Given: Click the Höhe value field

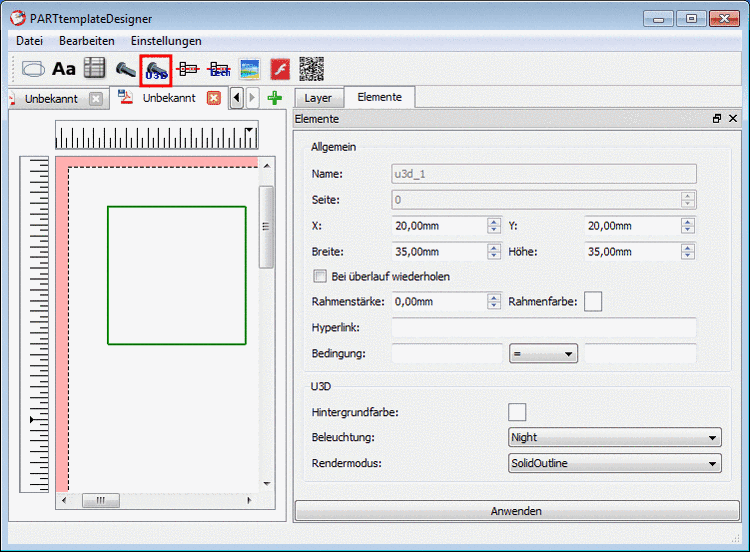Looking at the screenshot, I should [633, 252].
